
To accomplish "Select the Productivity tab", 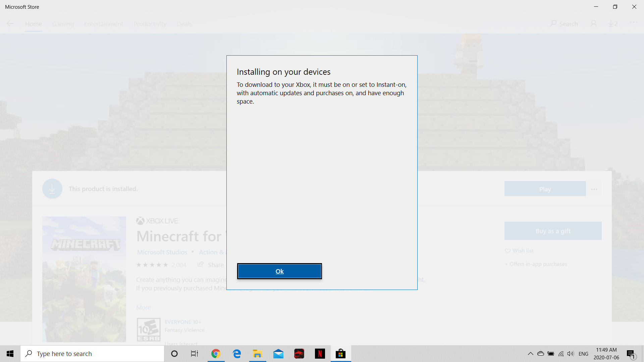I will (150, 24).
